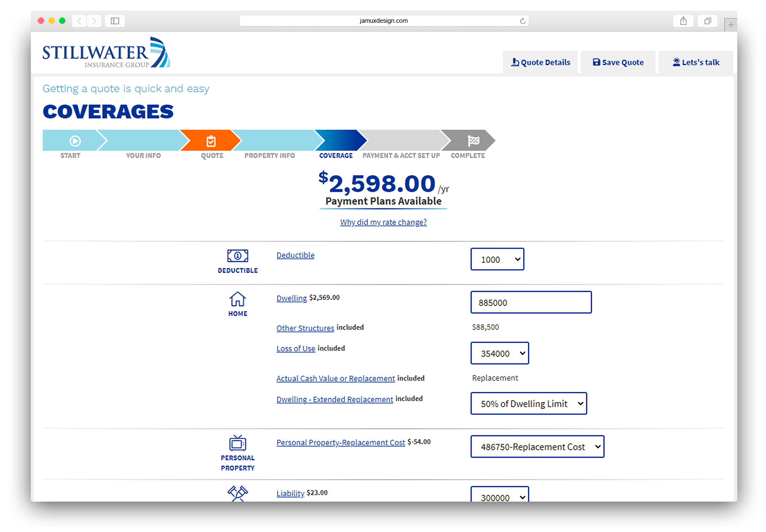Click the Complete step checkered flag icon
This screenshot has width=766, height=532.
pos(474,140)
